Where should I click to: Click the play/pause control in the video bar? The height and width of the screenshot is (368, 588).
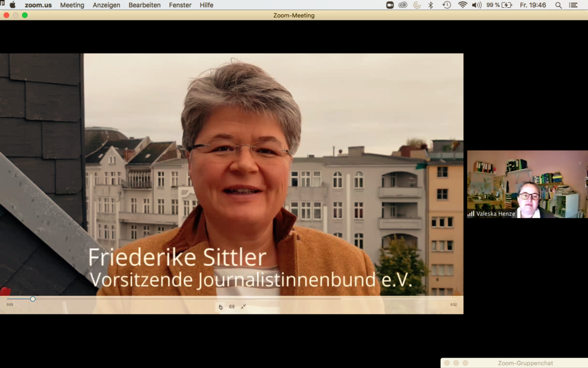point(220,307)
